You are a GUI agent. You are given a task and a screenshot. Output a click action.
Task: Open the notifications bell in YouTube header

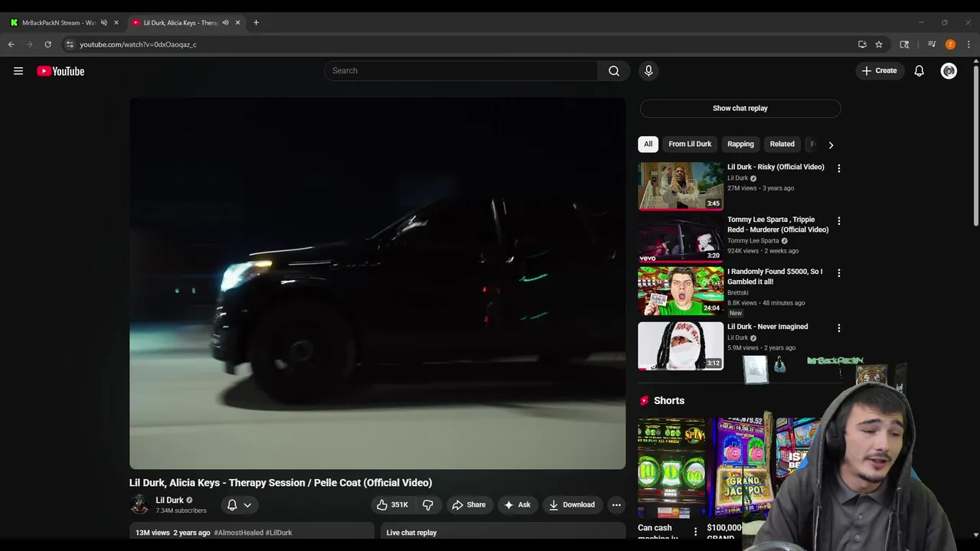[x=920, y=71]
